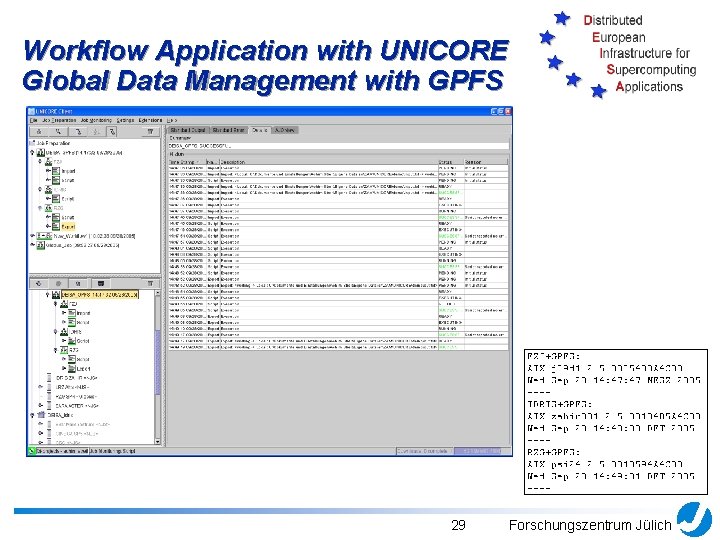Select the highlighted job in Job Monitoring tree
Image resolution: width=720 pixels, height=540 pixels.
coord(100,294)
